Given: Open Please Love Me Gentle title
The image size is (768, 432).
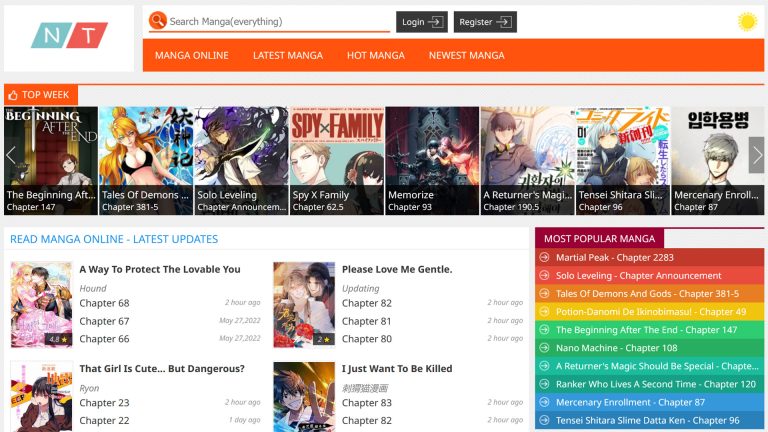Looking at the screenshot, I should pyautogui.click(x=397, y=269).
